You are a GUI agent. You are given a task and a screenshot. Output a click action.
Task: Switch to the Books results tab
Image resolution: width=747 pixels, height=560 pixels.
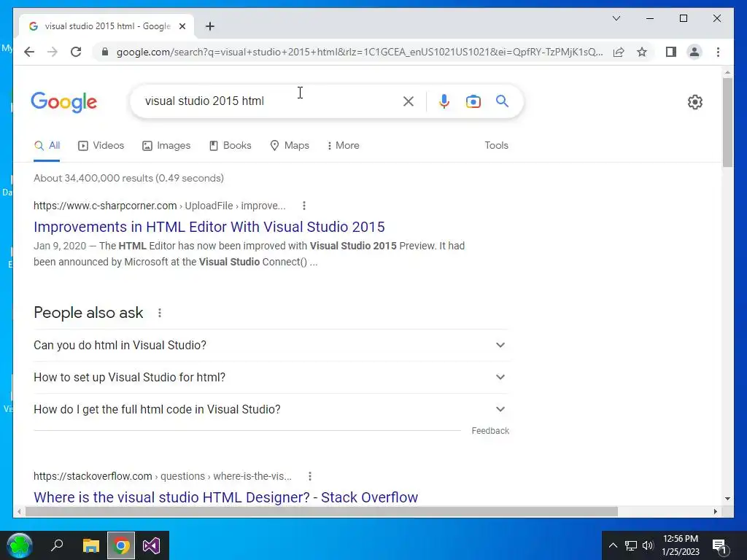[x=230, y=146]
